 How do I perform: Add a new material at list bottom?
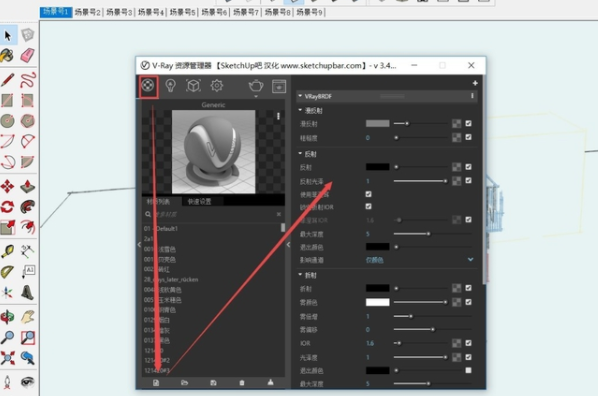156,383
